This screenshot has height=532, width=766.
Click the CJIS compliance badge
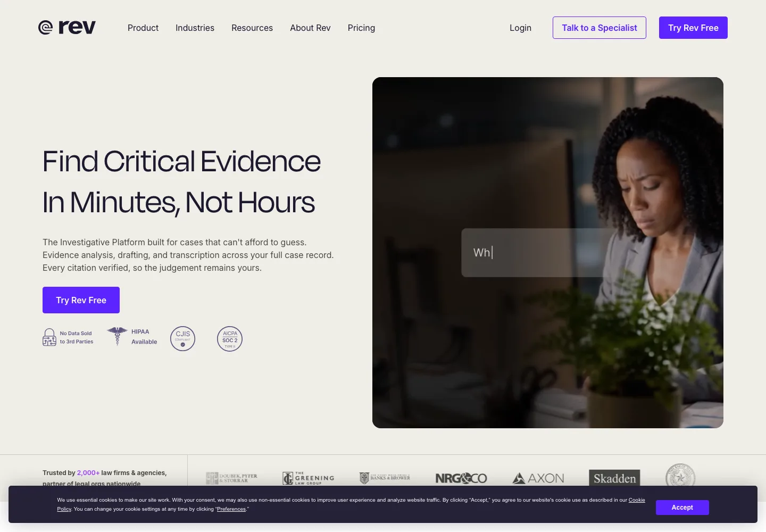183,338
